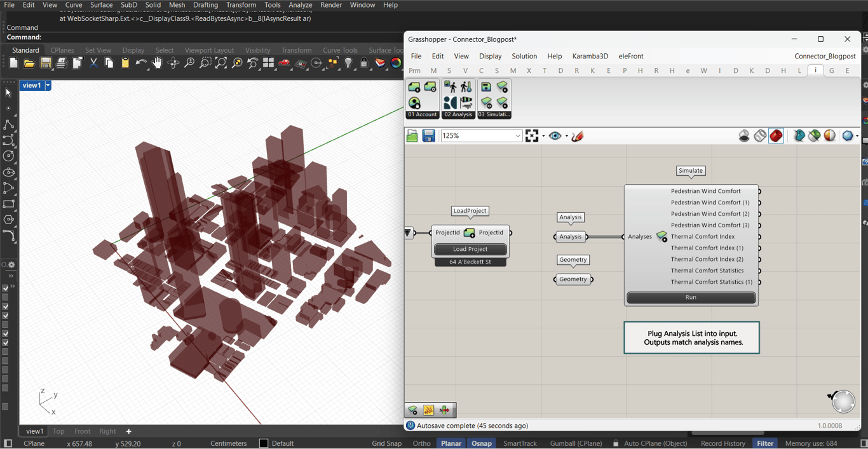Open the view1 viewport dropdown arrow
This screenshot has width=868, height=449.
click(x=48, y=85)
